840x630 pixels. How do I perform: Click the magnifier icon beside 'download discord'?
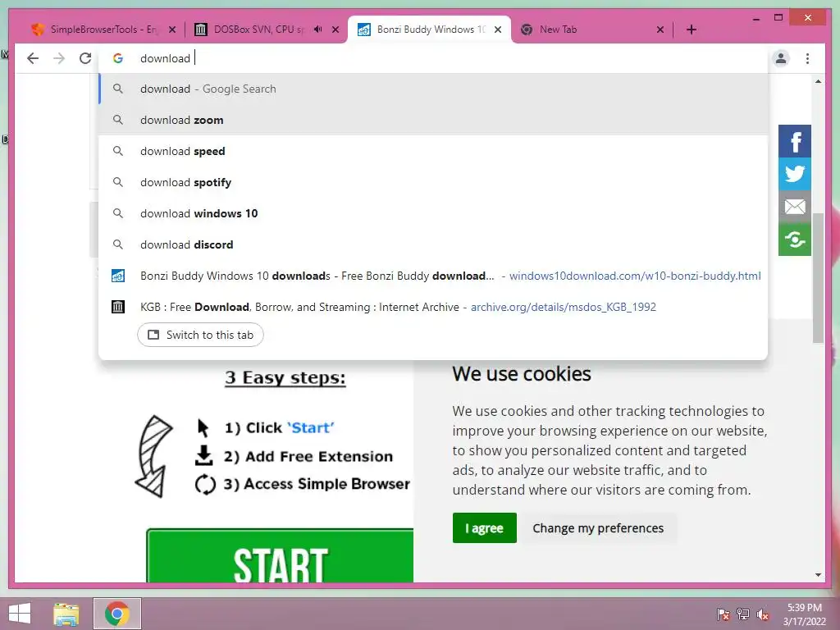pyautogui.click(x=118, y=244)
